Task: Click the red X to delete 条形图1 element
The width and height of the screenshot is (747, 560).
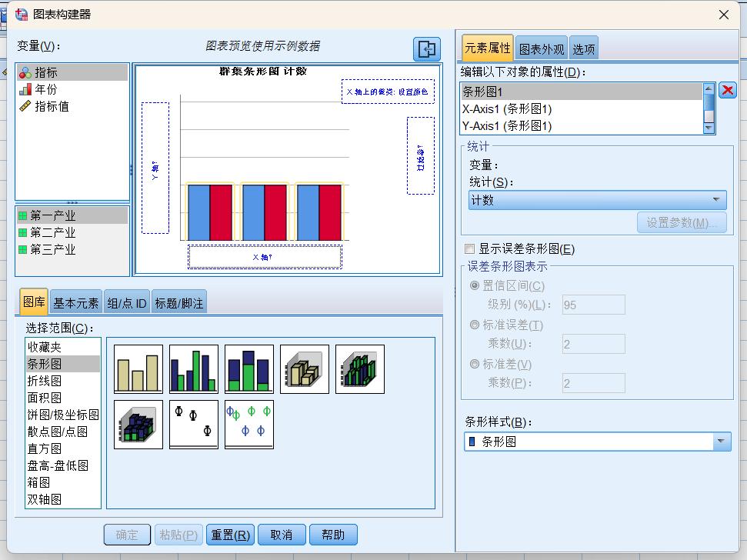Action: coord(725,90)
